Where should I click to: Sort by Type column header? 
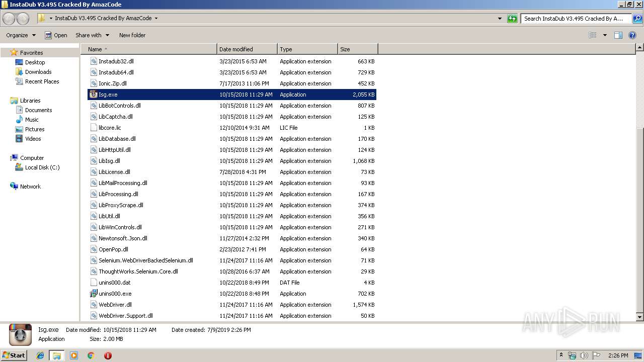(307, 49)
